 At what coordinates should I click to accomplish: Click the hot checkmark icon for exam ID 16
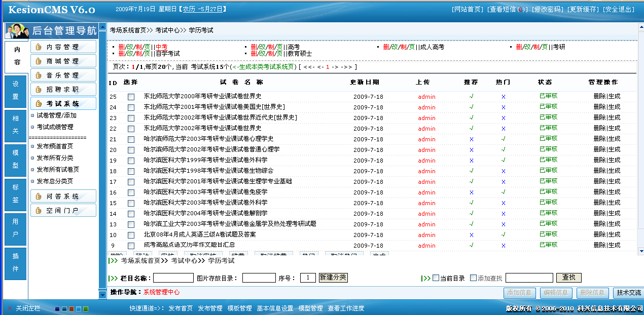click(503, 192)
